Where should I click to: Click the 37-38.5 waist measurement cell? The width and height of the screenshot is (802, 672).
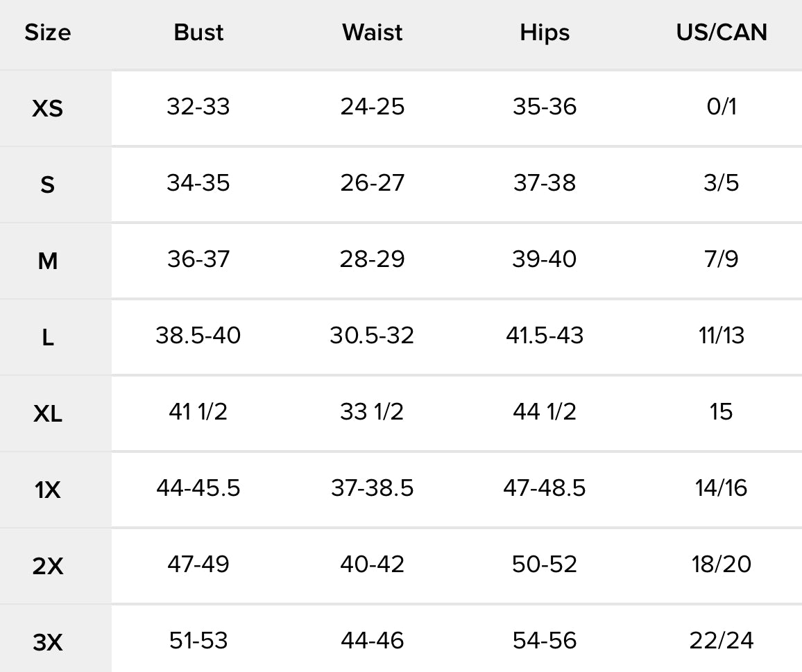pyautogui.click(x=372, y=488)
